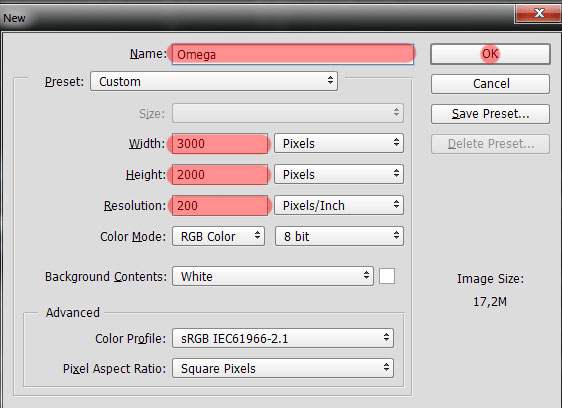562x408 pixels.
Task: Click the Background Contents label
Action: pyautogui.click(x=106, y=277)
